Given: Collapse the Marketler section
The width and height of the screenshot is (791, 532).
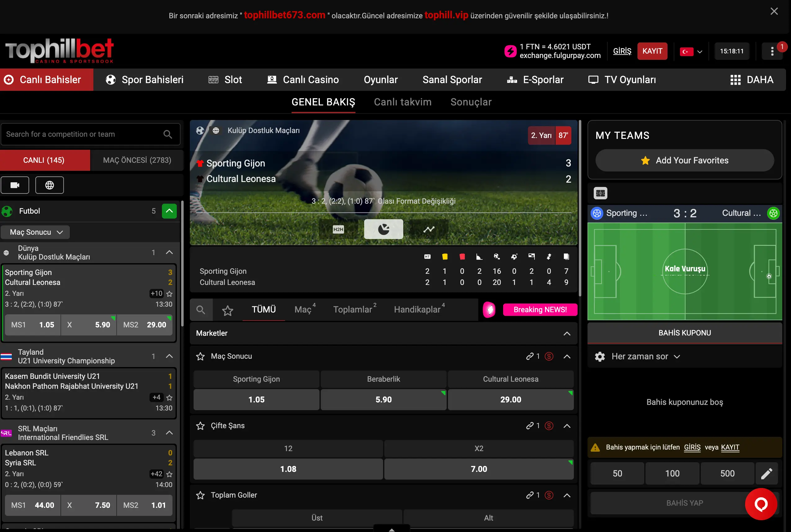Looking at the screenshot, I should click(x=567, y=334).
